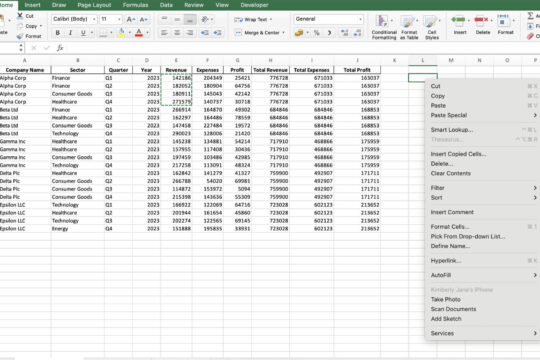Apply percent style format
The width and height of the screenshot is (540, 360).
[x=317, y=33]
